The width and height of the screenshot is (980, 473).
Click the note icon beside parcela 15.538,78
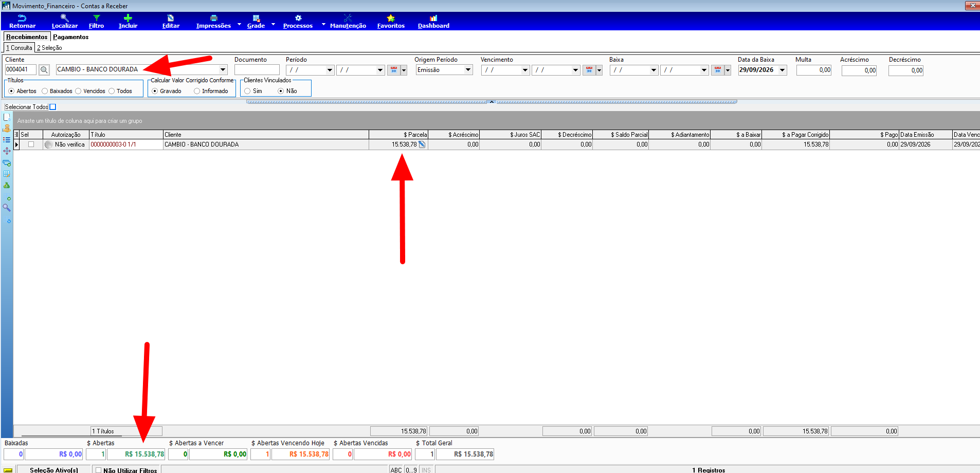tap(422, 144)
